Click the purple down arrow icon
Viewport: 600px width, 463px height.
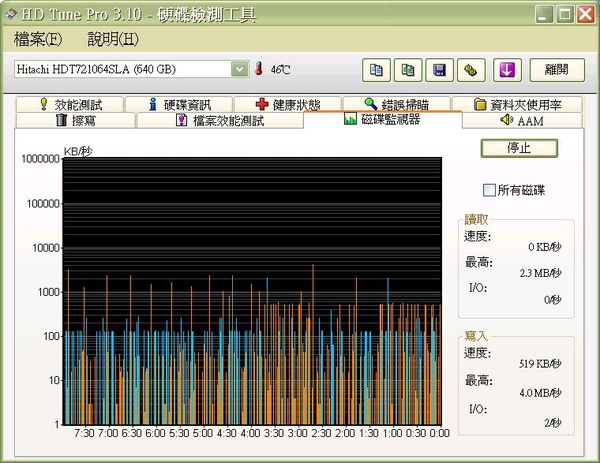tap(507, 69)
